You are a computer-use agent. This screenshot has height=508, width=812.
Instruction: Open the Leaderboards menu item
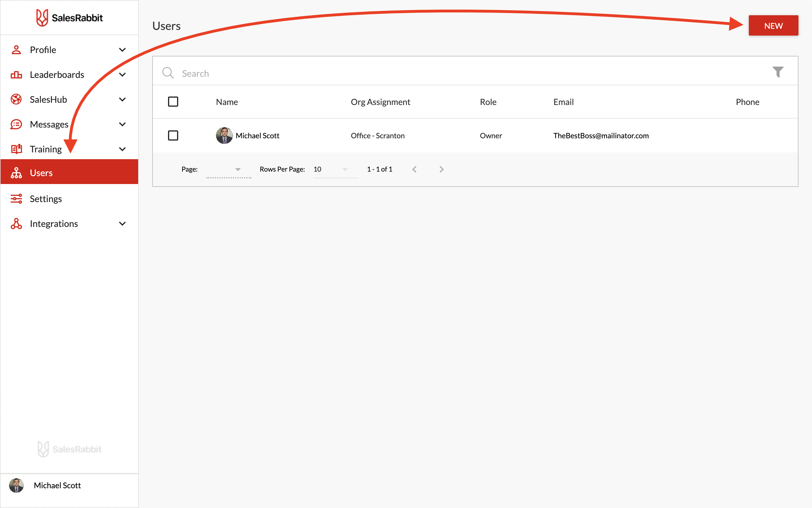tap(69, 75)
